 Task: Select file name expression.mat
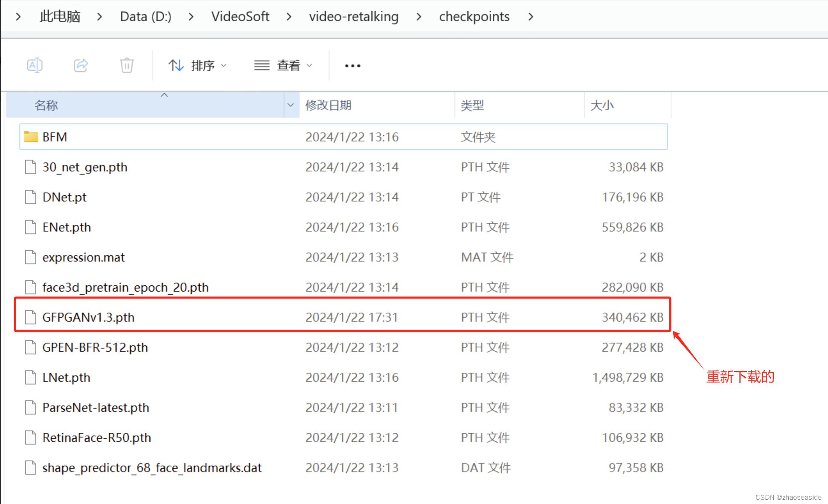tap(84, 258)
